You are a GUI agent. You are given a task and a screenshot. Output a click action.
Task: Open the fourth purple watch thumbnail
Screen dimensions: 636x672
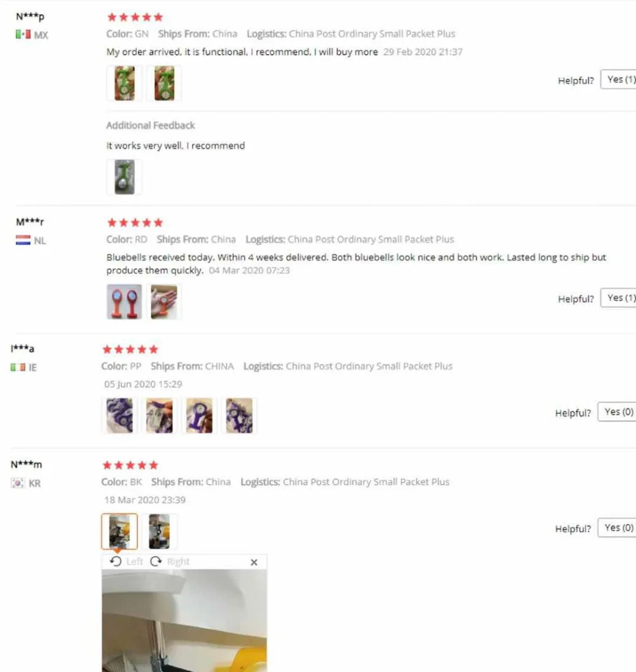(x=239, y=416)
